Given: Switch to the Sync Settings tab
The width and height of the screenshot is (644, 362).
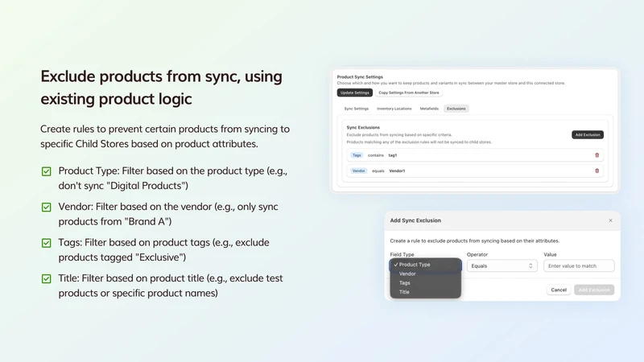Looking at the screenshot, I should pos(356,109).
